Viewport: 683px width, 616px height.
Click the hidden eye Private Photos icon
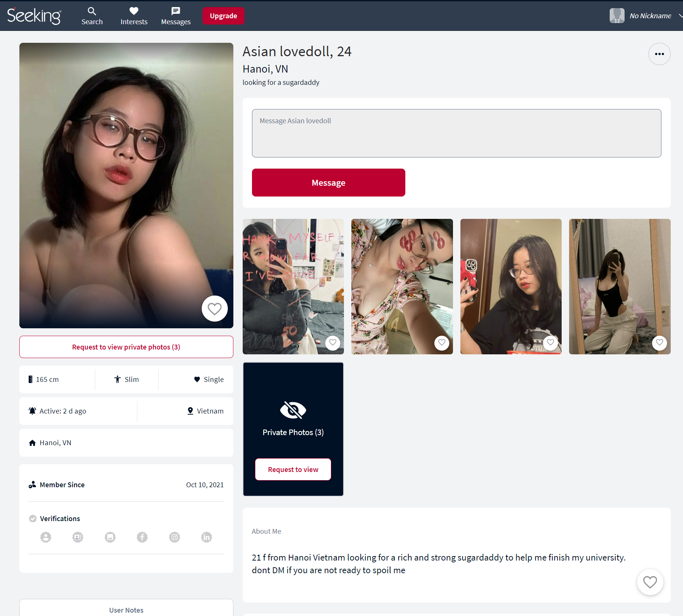click(x=293, y=410)
